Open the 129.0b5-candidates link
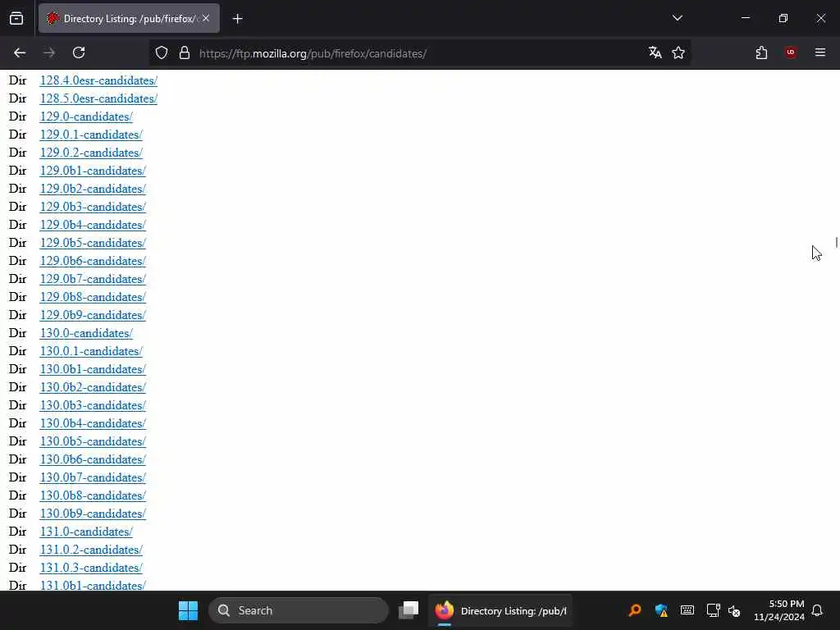 (93, 243)
